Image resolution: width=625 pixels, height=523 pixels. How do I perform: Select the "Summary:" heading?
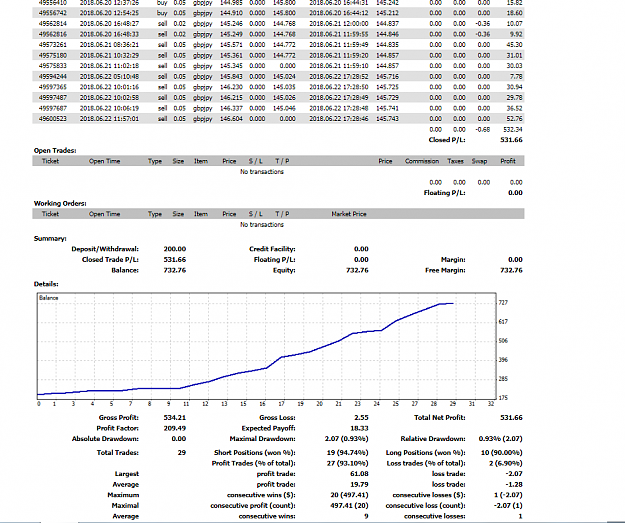coord(50,238)
